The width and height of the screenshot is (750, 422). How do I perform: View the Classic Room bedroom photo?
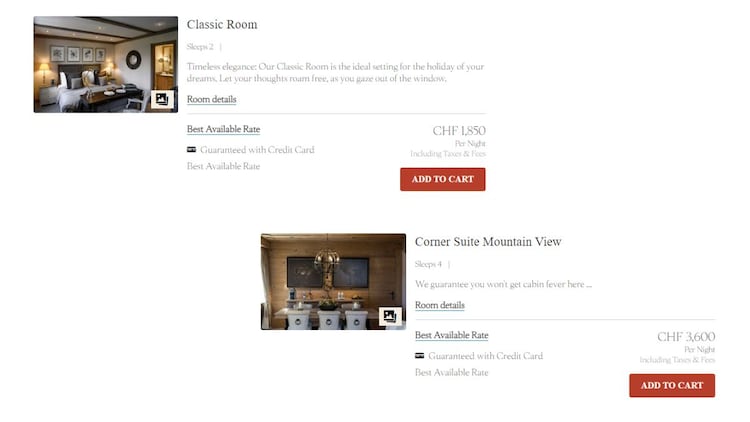[x=106, y=65]
